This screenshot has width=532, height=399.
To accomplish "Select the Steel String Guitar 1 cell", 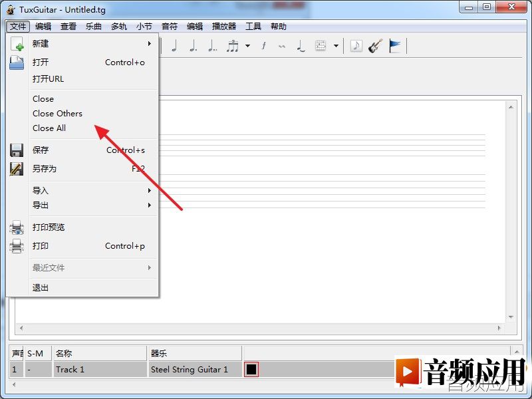I will pyautogui.click(x=195, y=370).
